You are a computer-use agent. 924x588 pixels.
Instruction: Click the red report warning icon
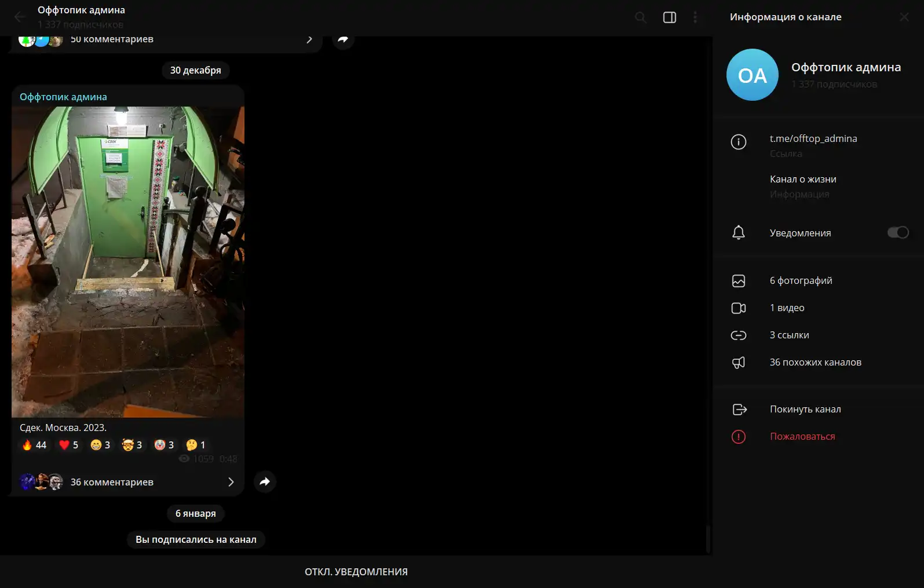click(x=739, y=437)
